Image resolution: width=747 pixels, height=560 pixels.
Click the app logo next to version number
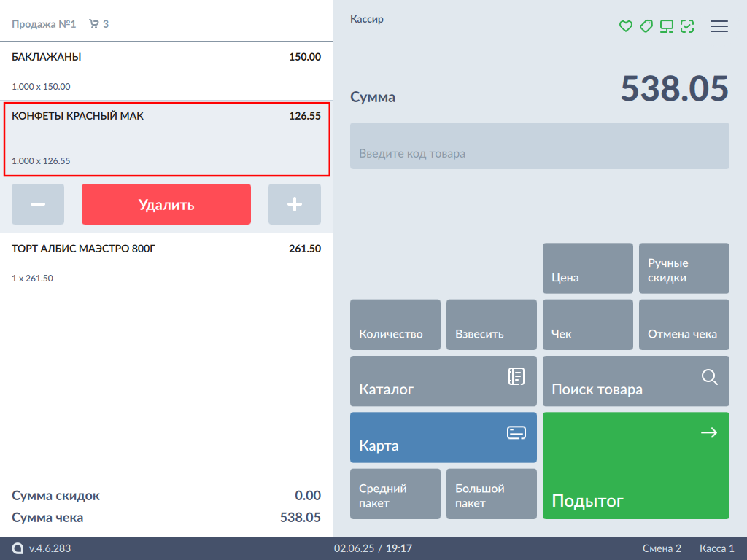[x=18, y=548]
